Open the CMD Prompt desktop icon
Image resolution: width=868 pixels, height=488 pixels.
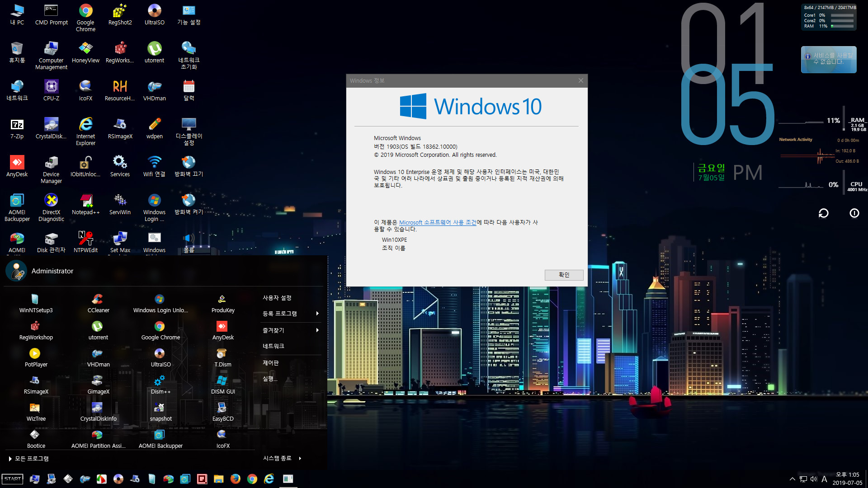click(51, 15)
